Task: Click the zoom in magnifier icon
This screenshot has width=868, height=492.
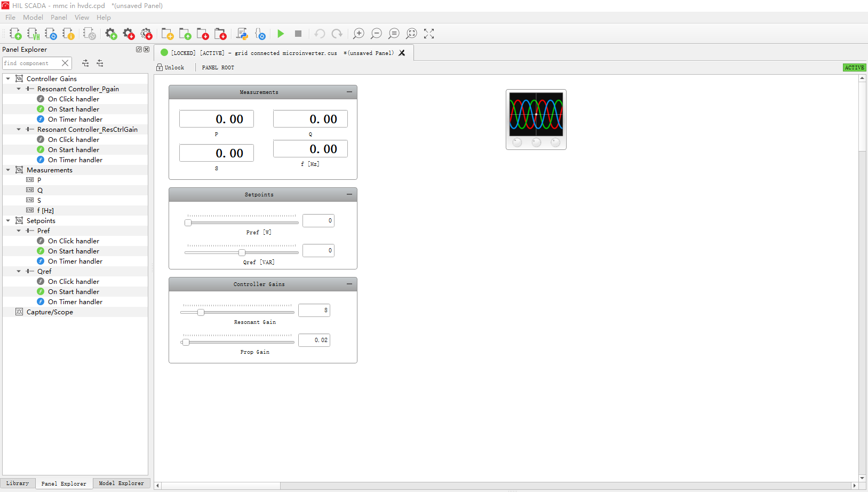Action: coord(359,34)
